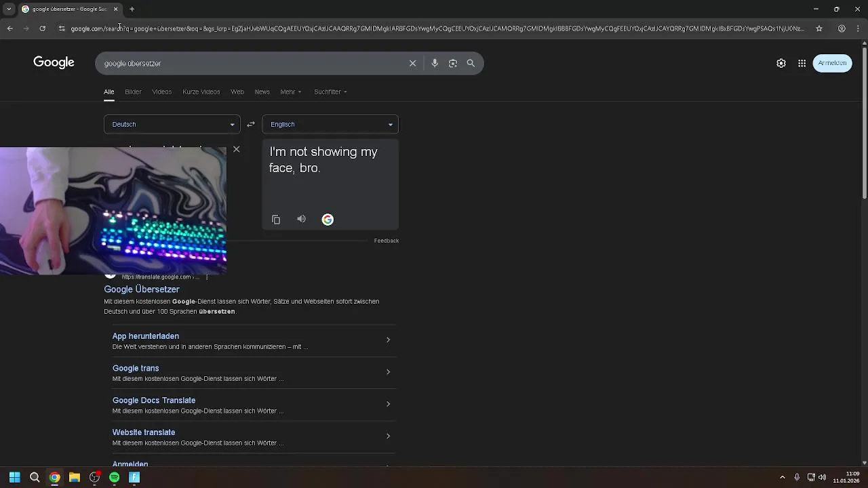The image size is (868, 488).
Task: Expand the Google Docs Translate chevron
Action: (x=388, y=404)
